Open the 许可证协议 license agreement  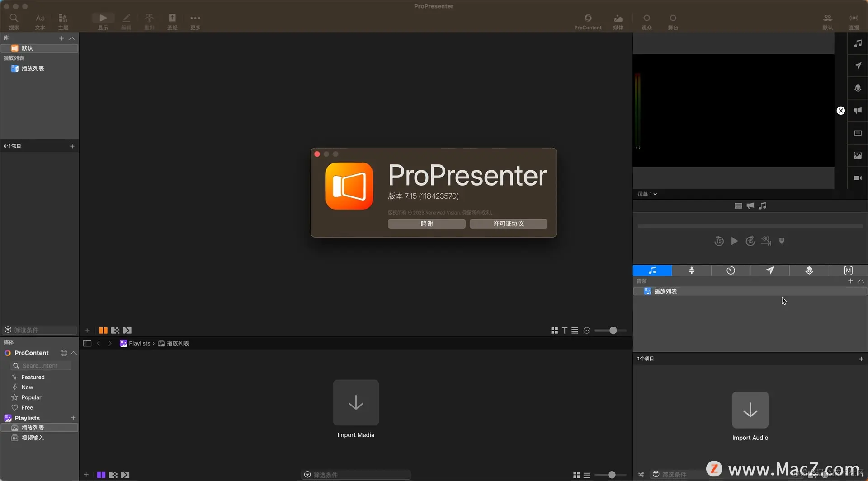(x=509, y=224)
